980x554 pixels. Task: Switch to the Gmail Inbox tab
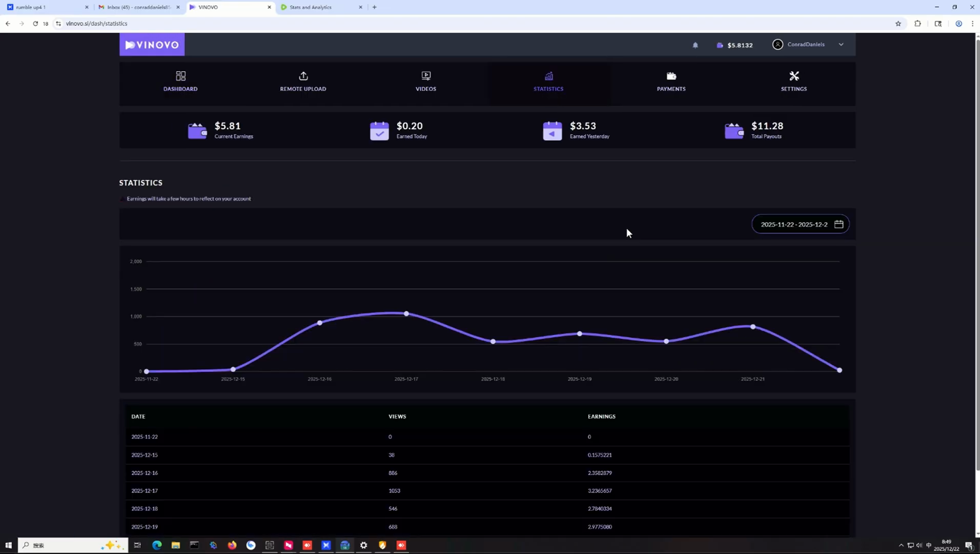(x=139, y=7)
